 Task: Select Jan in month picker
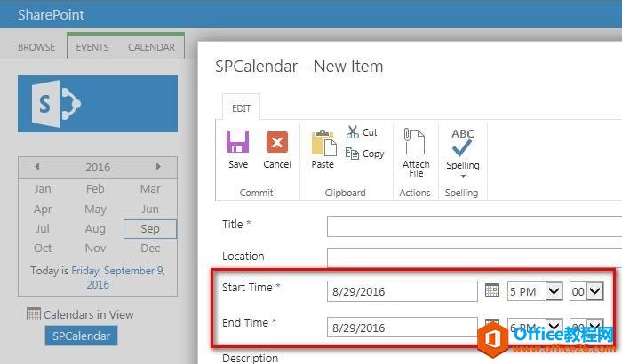click(x=43, y=189)
